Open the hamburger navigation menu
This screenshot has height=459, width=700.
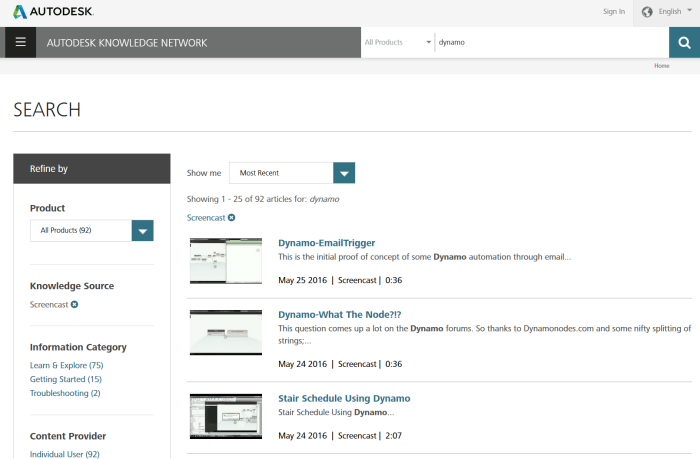click(x=20, y=43)
